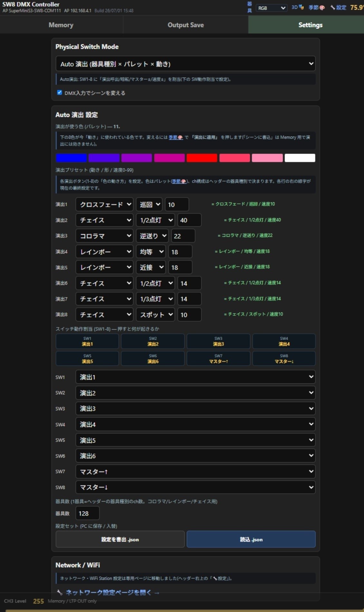Click the red palette swatch

202,158
